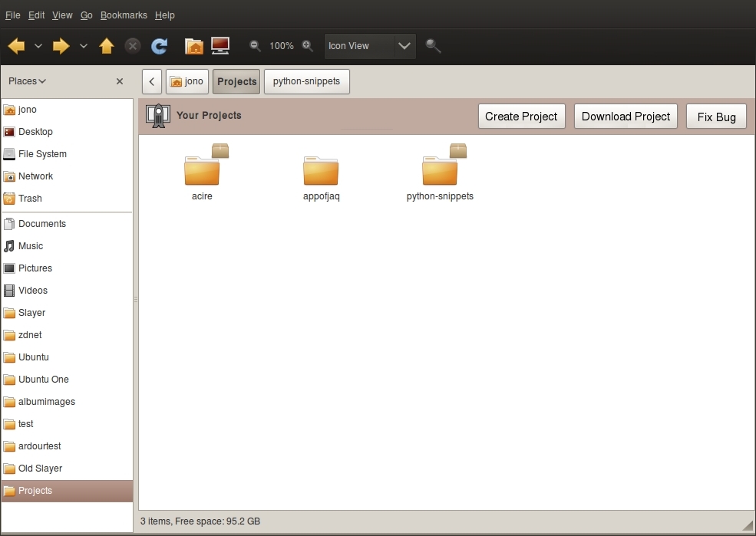The width and height of the screenshot is (756, 536).
Task: Open the Places sidebar selector dropdown
Action: pyautogui.click(x=28, y=81)
